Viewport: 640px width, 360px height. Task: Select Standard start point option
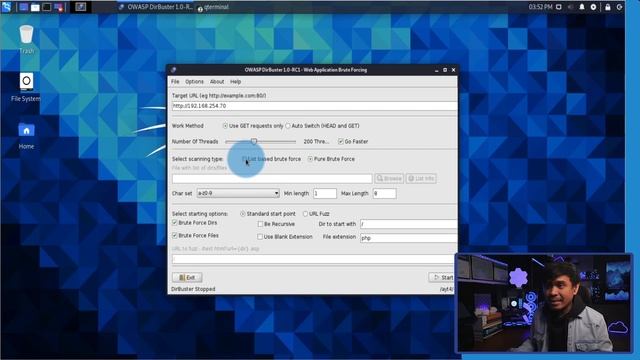point(268,214)
